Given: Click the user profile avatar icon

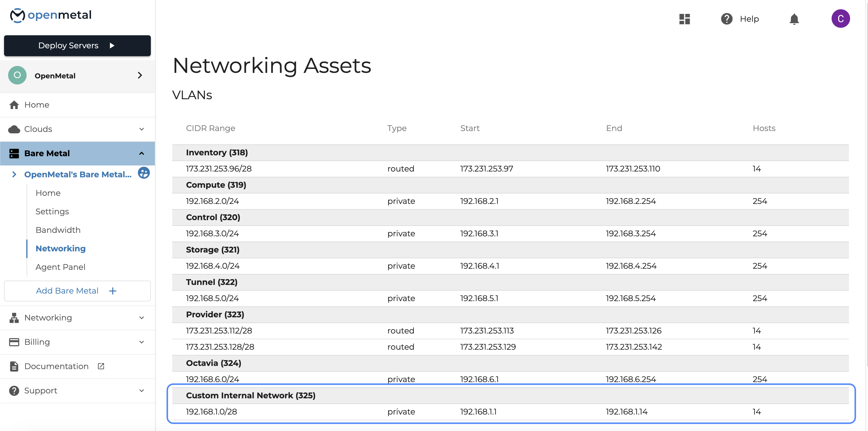Looking at the screenshot, I should click(840, 19).
